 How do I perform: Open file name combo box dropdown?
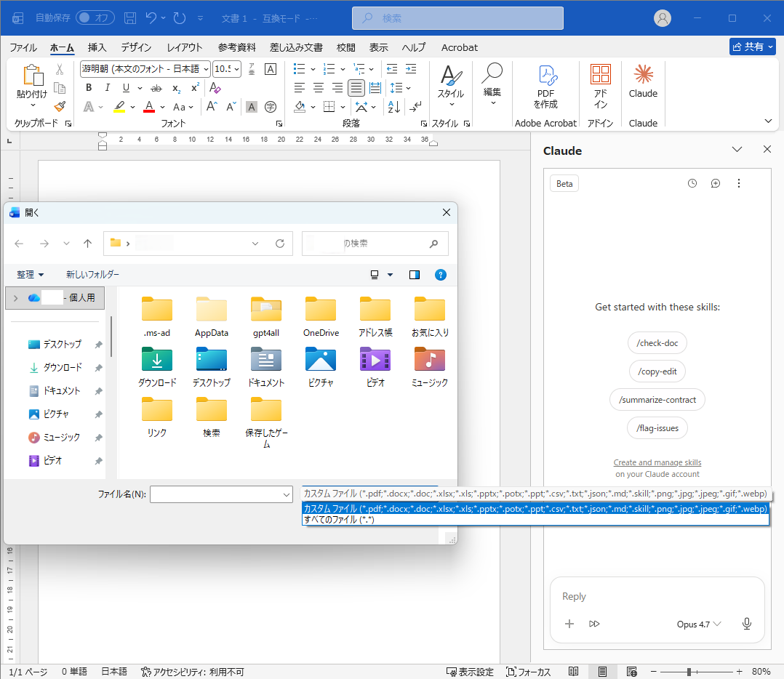click(x=287, y=494)
